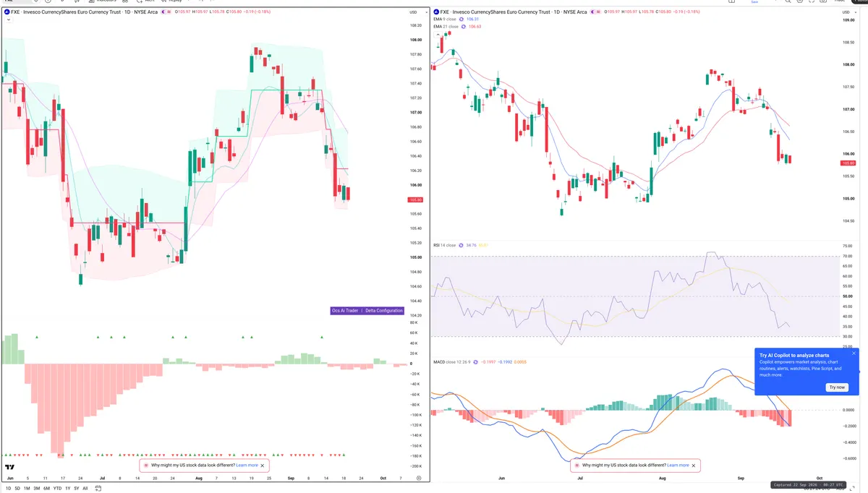Dismiss the right chart stock data banner
Screen dimensions: 868x493
[694, 466]
